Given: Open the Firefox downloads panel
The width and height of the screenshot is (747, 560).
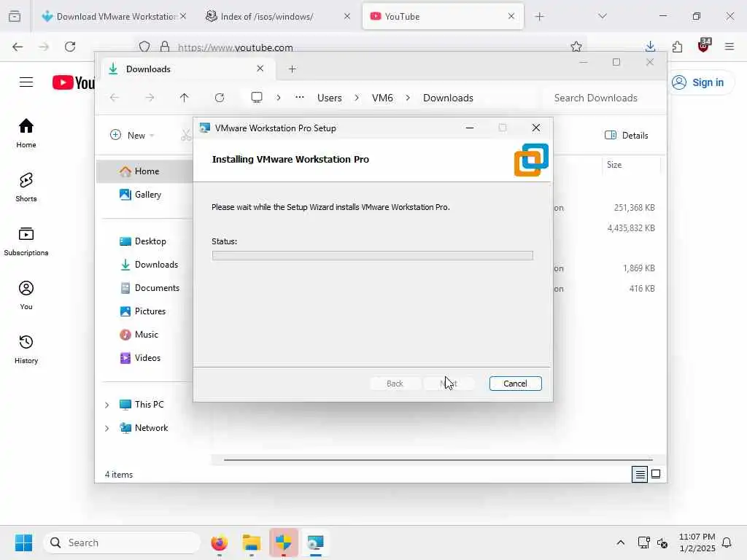Looking at the screenshot, I should point(650,47).
